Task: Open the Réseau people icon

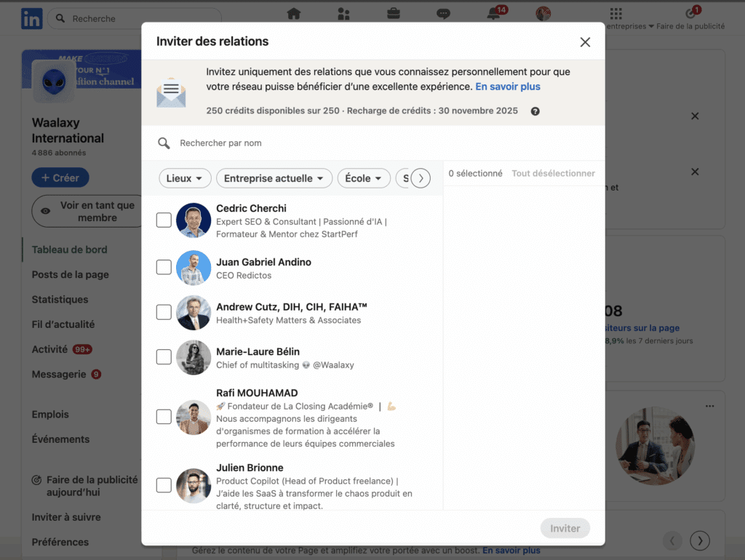Action: (343, 14)
